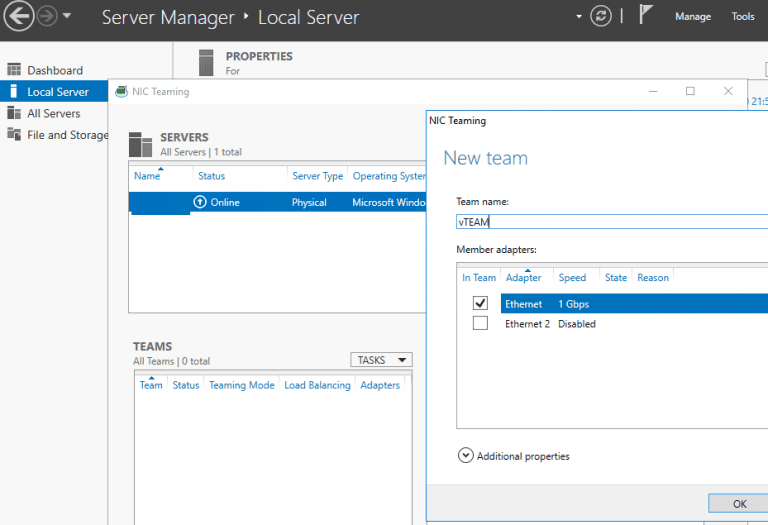Open the notifications flag icon
This screenshot has height=525, width=768.
[x=646, y=14]
